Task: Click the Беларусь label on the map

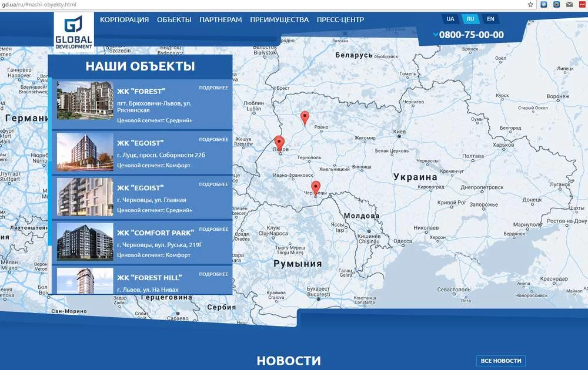Action: (353, 55)
